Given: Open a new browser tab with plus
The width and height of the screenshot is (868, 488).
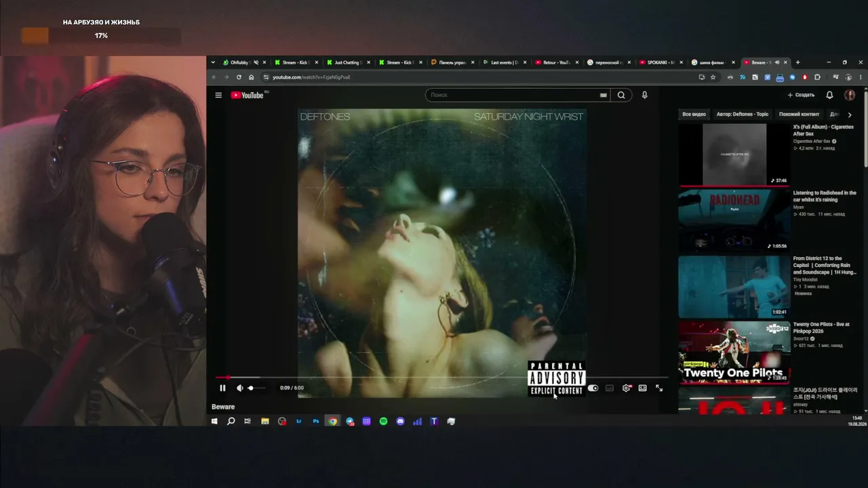Looking at the screenshot, I should 797,62.
